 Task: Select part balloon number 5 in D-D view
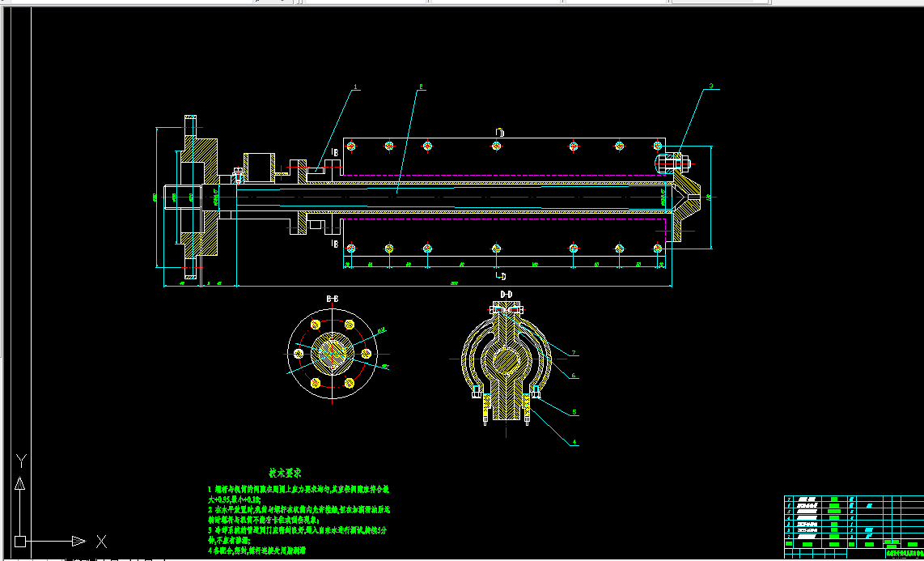[x=574, y=413]
